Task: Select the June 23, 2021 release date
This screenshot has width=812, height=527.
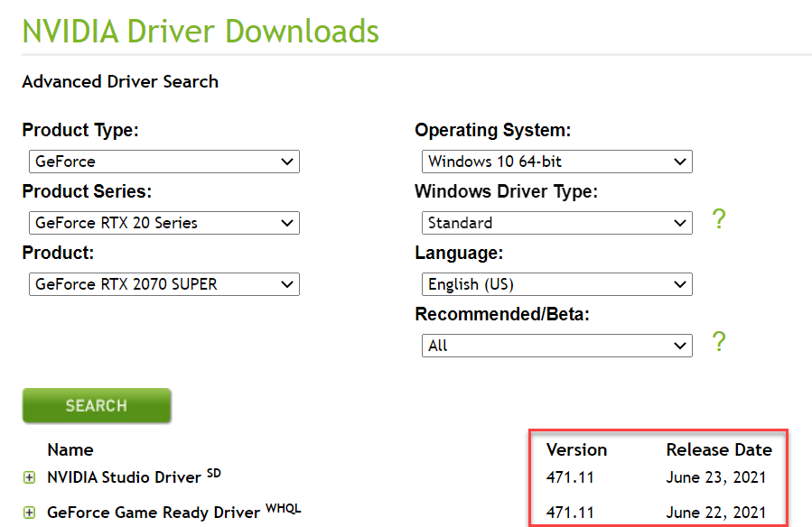Action: pyautogui.click(x=714, y=476)
